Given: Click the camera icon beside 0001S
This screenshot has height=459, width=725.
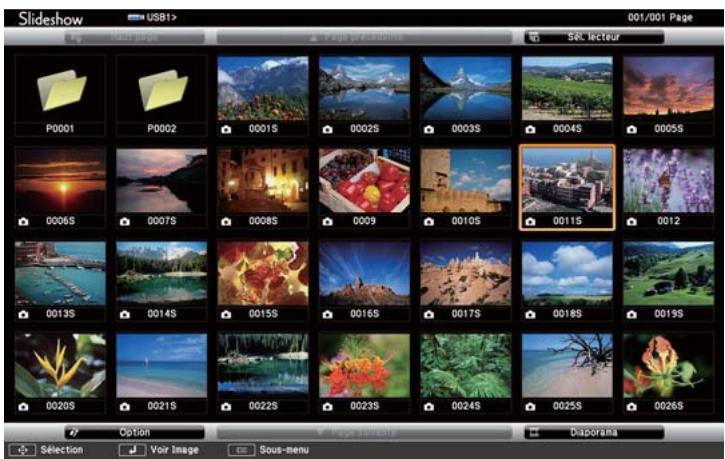Looking at the screenshot, I should [226, 129].
